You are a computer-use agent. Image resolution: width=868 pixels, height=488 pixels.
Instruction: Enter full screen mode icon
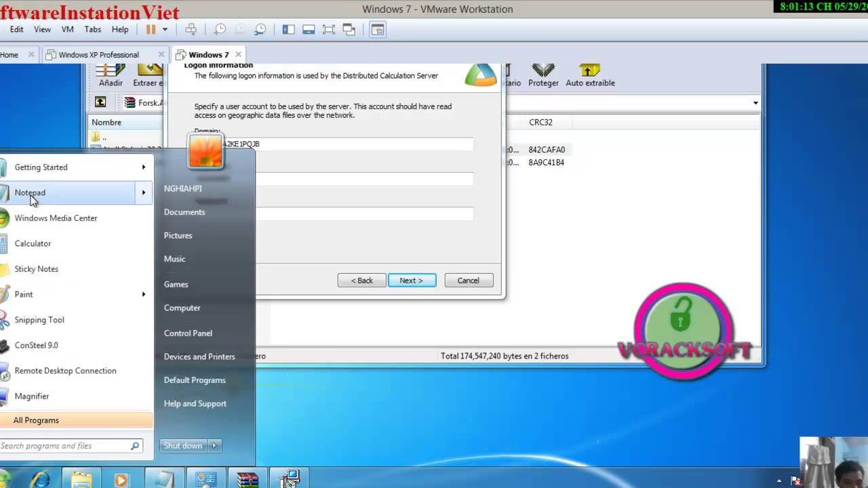click(329, 29)
